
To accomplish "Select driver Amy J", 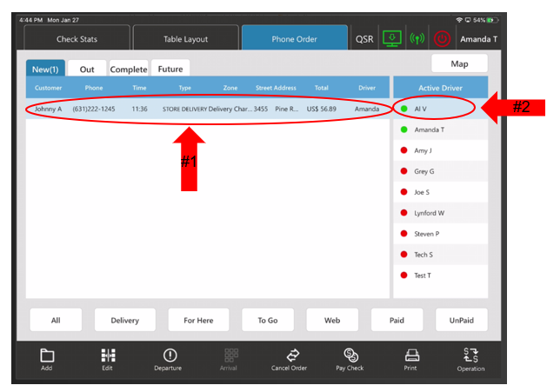I will point(441,150).
